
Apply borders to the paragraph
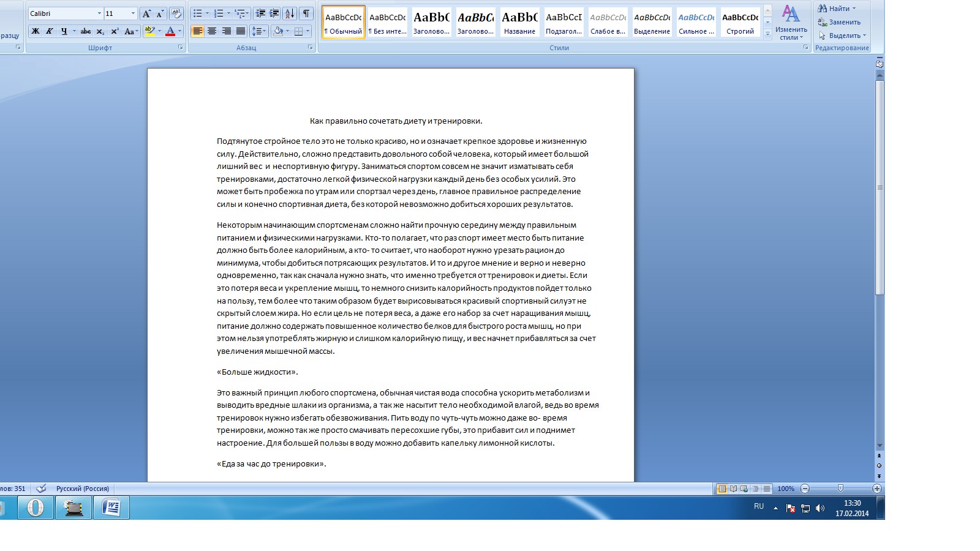298,31
